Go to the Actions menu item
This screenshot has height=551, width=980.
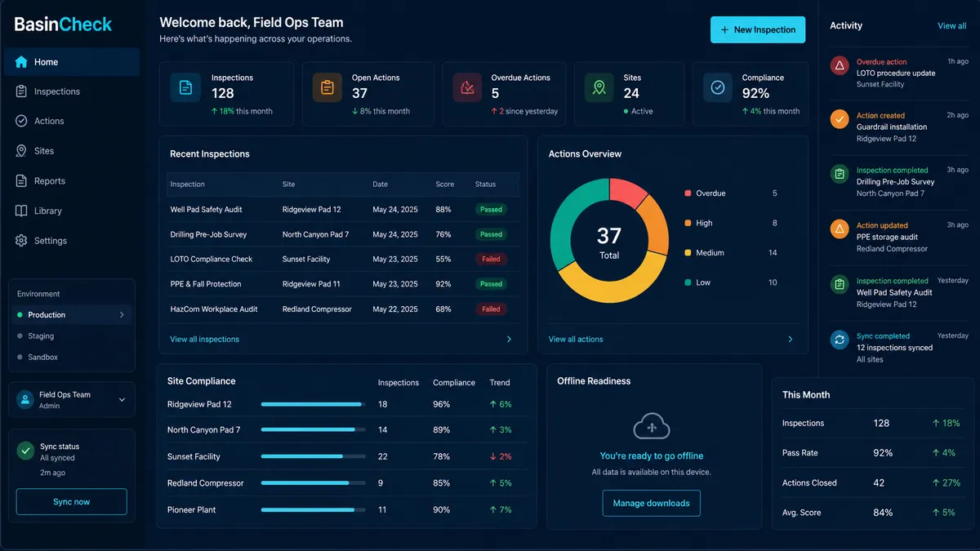pyautogui.click(x=72, y=121)
